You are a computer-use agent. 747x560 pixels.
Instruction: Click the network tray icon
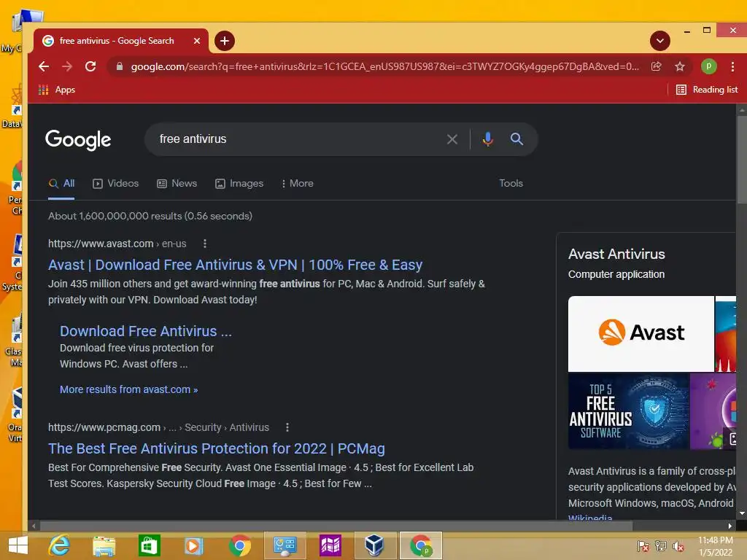tap(660, 545)
